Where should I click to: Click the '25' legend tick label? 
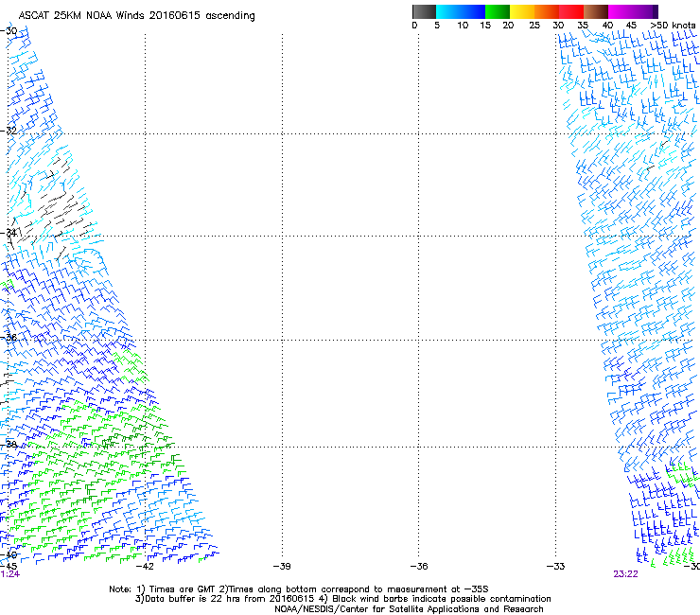tap(534, 26)
